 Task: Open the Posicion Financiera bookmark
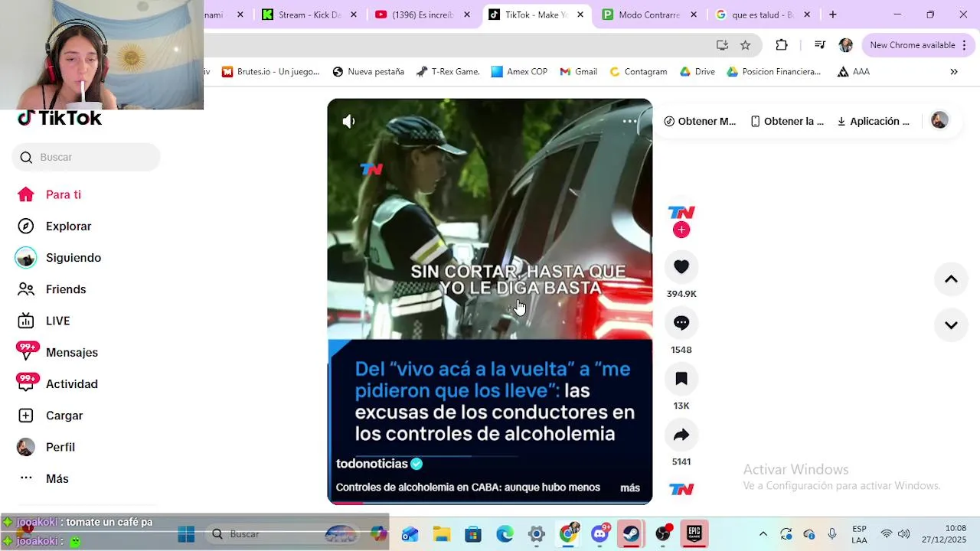(x=773, y=72)
